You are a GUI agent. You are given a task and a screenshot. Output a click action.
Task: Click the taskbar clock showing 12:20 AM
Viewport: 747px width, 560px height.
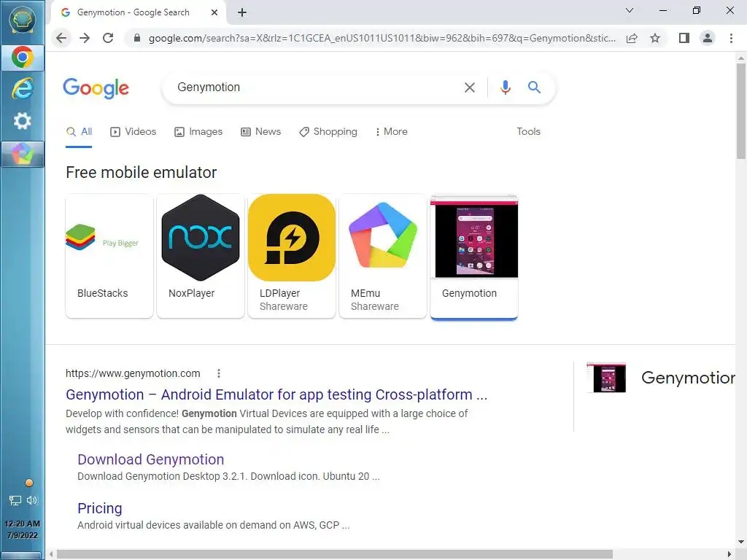pos(23,529)
